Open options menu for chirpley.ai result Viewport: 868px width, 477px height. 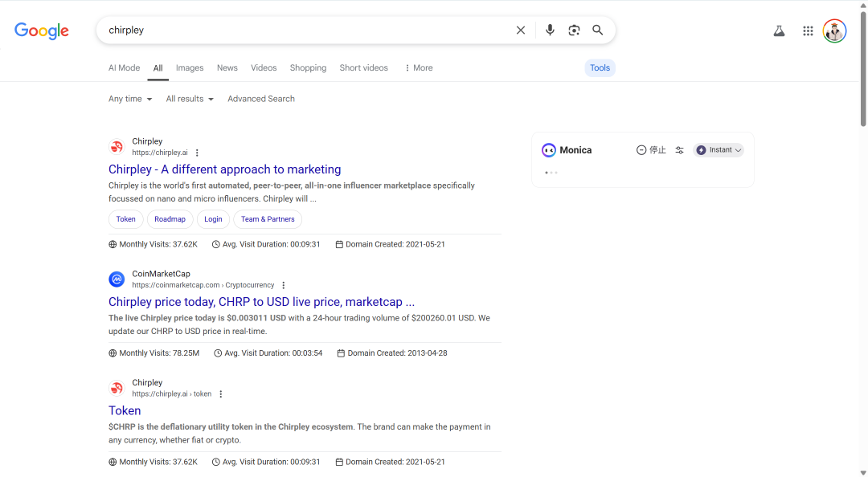(x=197, y=153)
